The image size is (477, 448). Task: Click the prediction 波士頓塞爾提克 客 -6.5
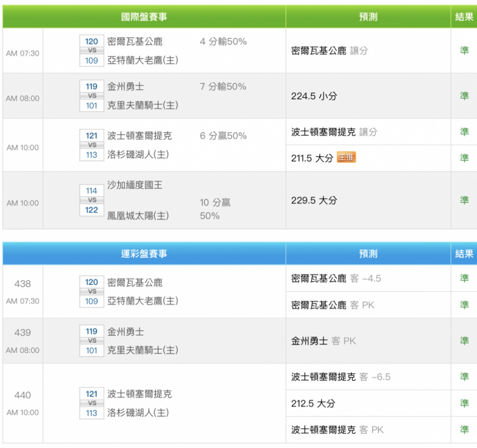tap(341, 377)
